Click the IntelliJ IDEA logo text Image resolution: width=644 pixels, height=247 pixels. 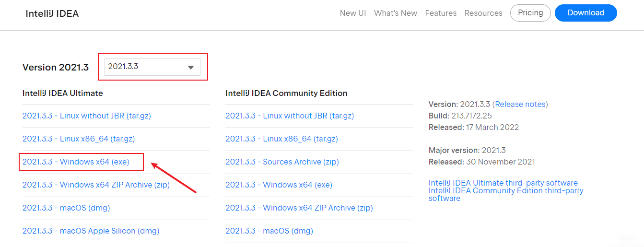tap(52, 13)
